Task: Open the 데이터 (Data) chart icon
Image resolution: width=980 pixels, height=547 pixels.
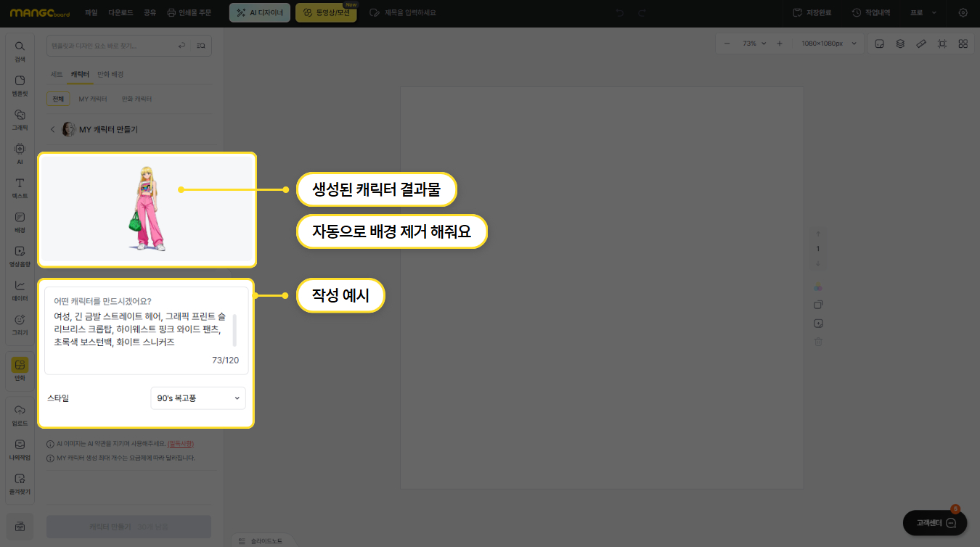Action: pyautogui.click(x=20, y=289)
